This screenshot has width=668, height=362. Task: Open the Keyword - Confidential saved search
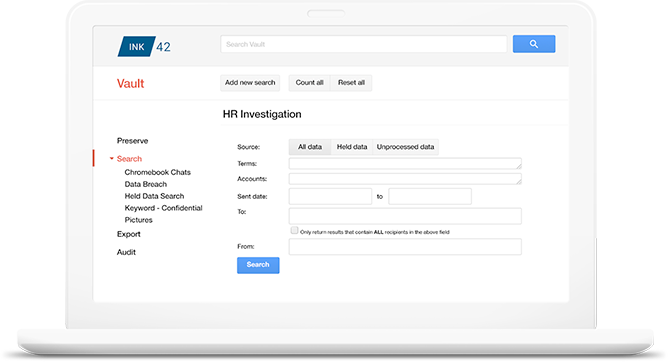pyautogui.click(x=163, y=208)
